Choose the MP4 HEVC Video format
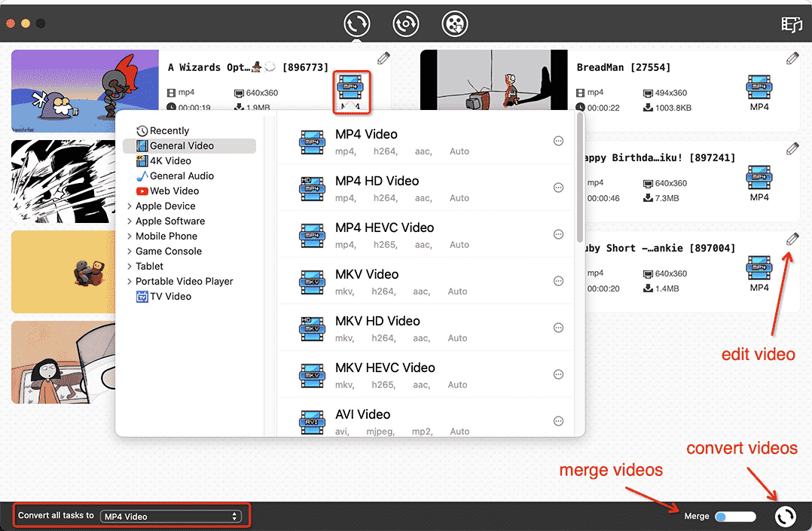The width and height of the screenshot is (812, 531). tap(426, 235)
